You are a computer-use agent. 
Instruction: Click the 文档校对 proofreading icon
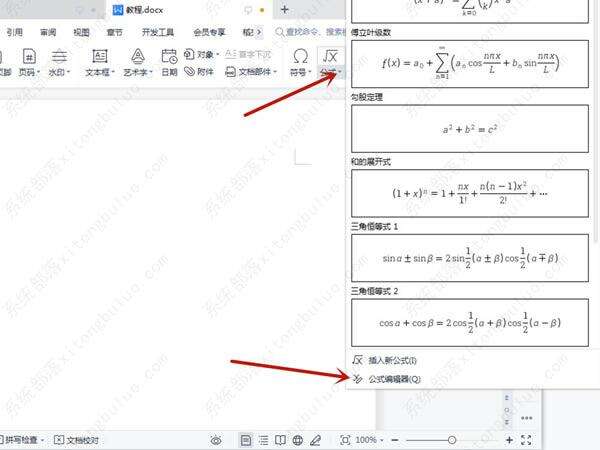tap(59, 440)
